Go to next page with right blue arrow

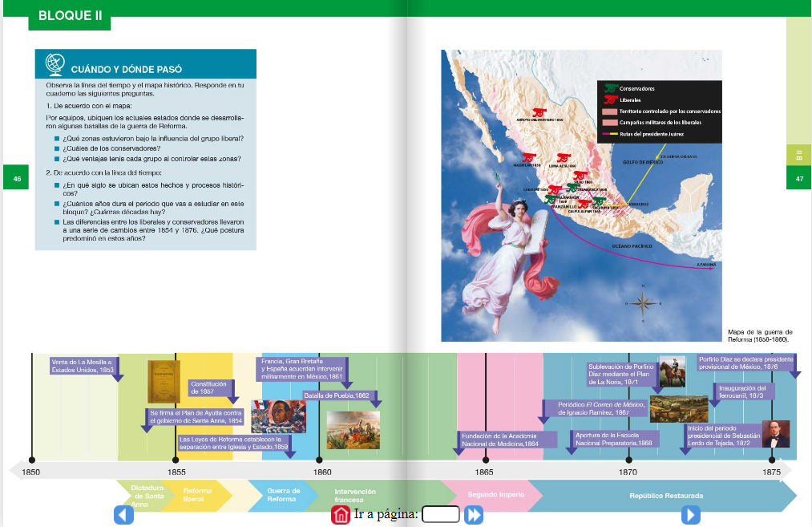click(690, 515)
